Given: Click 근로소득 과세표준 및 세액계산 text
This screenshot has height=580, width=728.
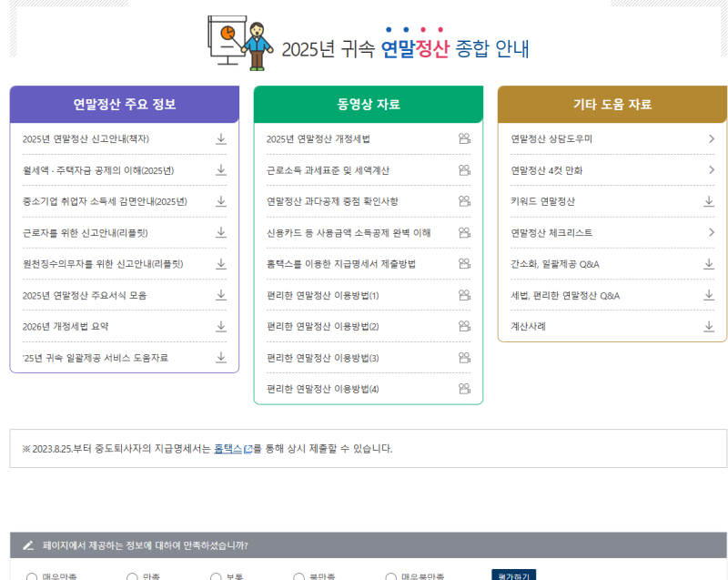Looking at the screenshot, I should click(328, 170).
